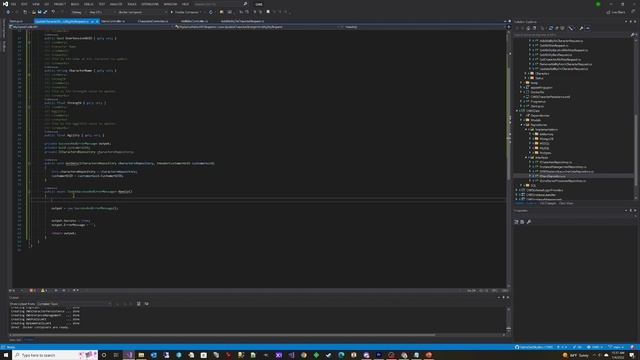
Task: Switch to the CharacterController.cs tab
Action: coord(153,21)
